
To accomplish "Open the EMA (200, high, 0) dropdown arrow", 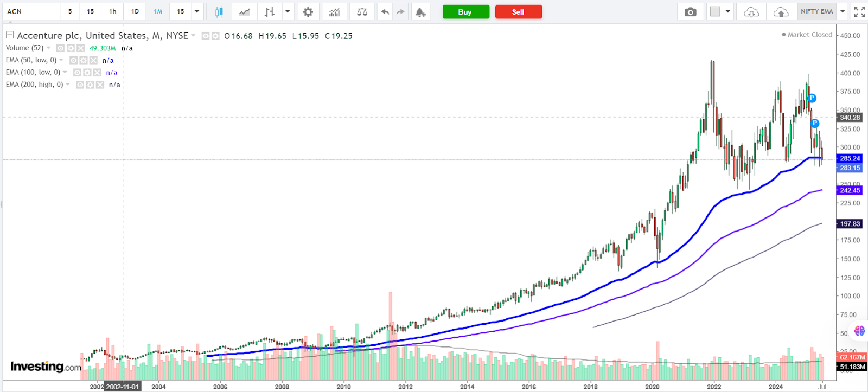I will click(68, 85).
